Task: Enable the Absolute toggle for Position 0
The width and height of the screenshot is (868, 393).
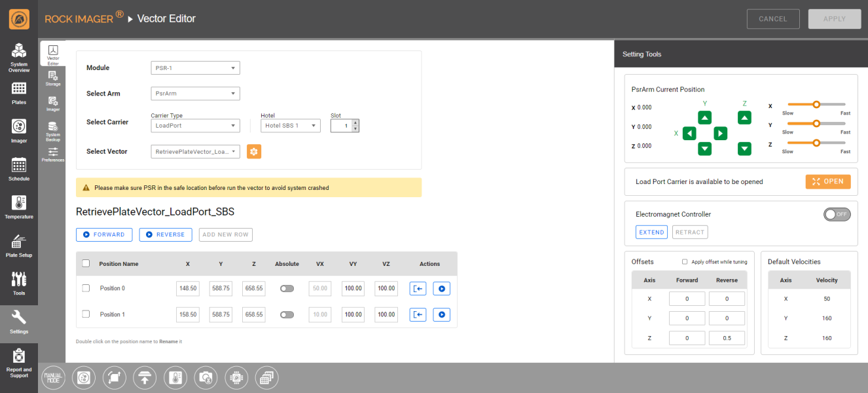Action: (x=287, y=288)
